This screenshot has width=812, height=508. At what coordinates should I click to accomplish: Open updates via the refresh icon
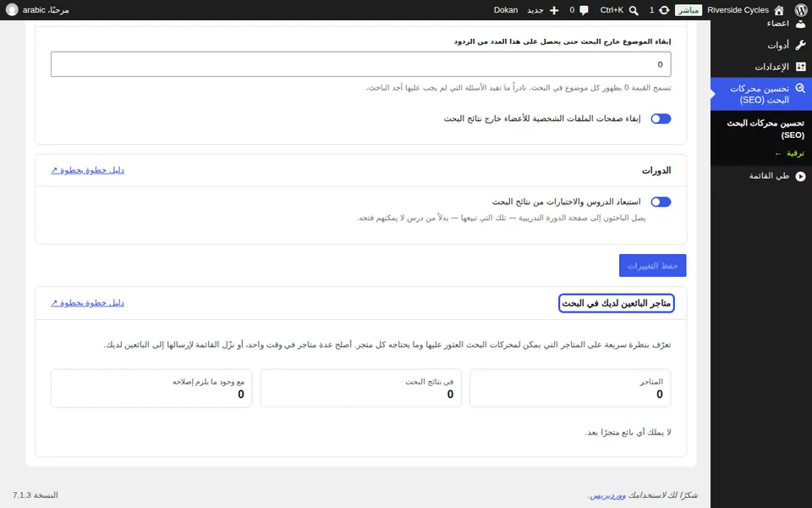coord(664,10)
